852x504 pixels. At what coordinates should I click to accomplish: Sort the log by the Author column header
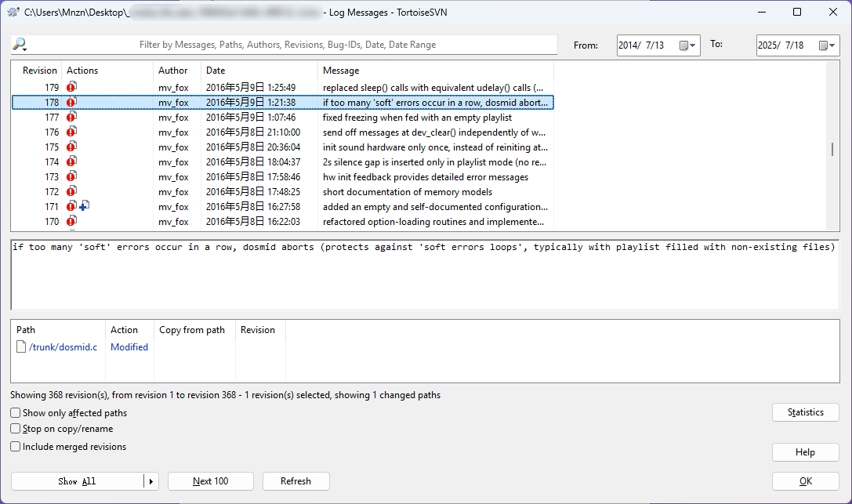(173, 71)
